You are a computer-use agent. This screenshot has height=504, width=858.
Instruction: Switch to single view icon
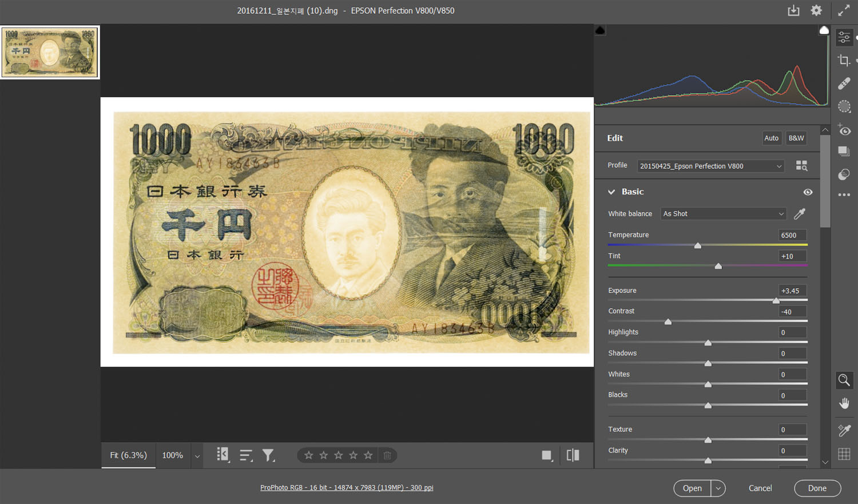coord(547,455)
